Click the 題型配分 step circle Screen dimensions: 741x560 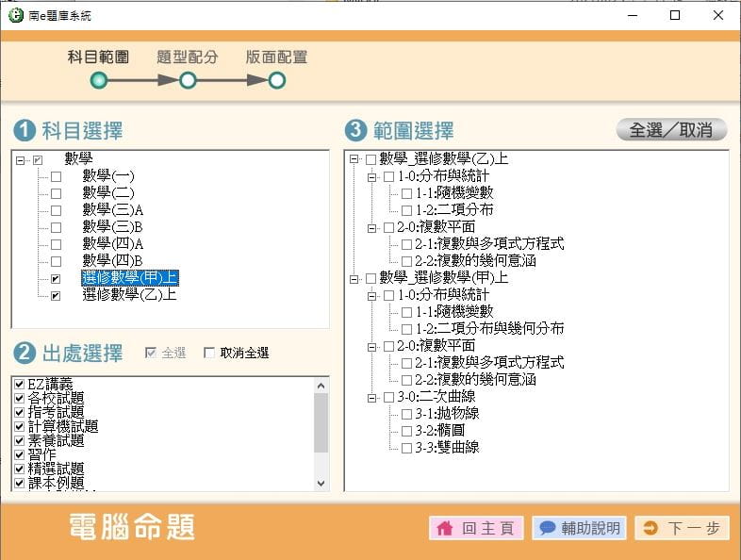pyautogui.click(x=188, y=81)
